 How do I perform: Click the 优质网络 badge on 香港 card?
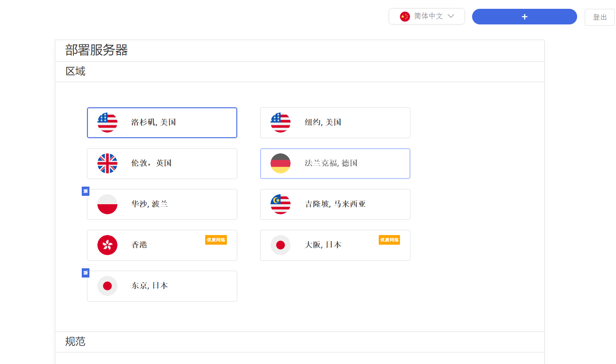tap(216, 240)
